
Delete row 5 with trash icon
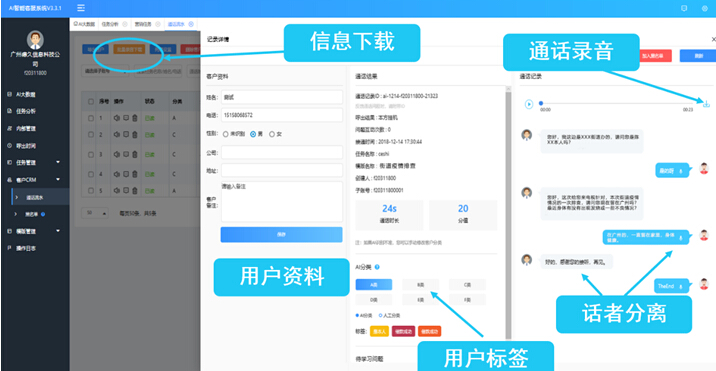134,190
